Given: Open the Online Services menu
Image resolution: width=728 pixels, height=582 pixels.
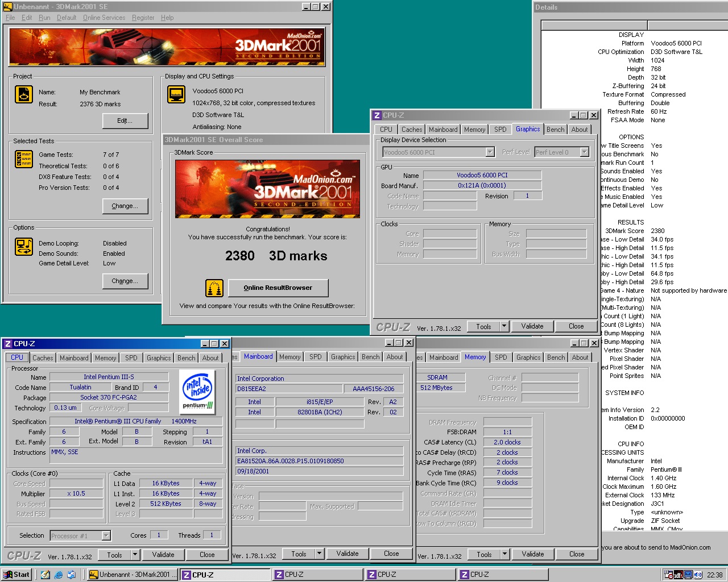Looking at the screenshot, I should pos(104,18).
